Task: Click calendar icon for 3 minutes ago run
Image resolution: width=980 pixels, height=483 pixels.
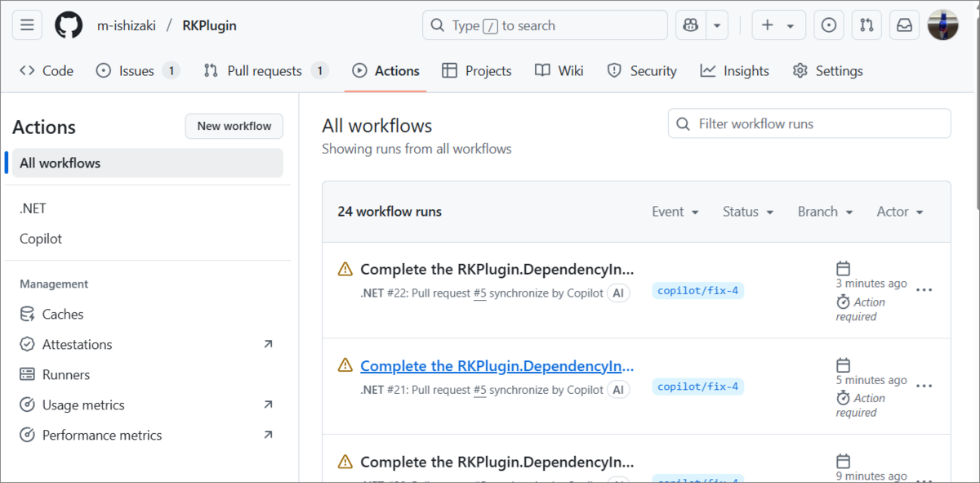Action: [844, 268]
